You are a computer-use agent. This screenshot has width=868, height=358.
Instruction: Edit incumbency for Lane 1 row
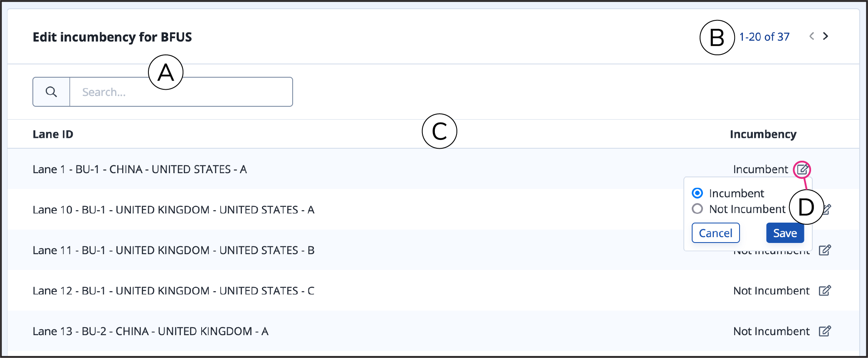pyautogui.click(x=802, y=169)
